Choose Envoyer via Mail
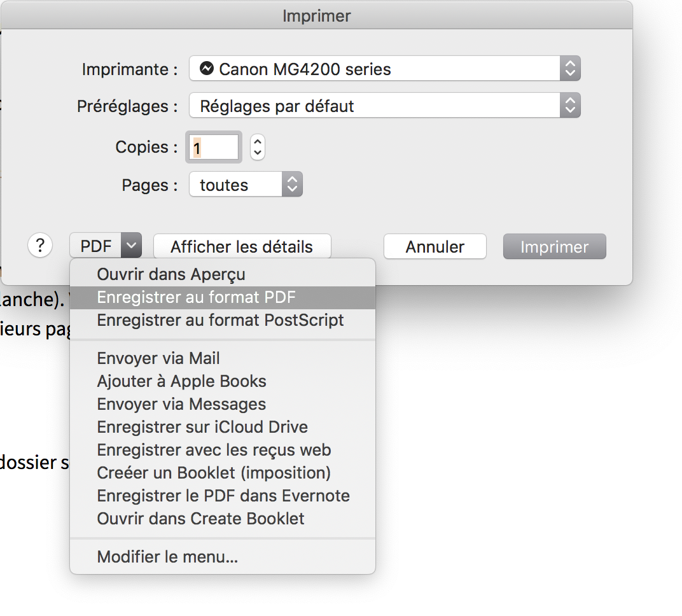The image size is (682, 616). 158,358
